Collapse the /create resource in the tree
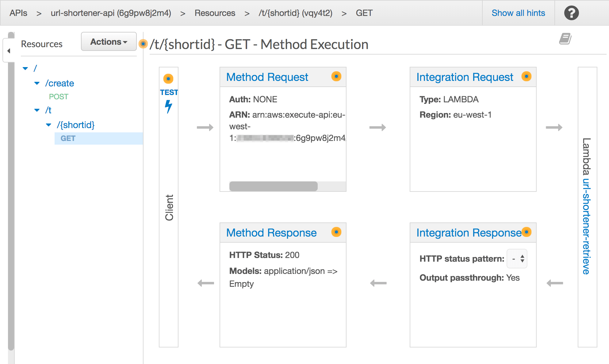609x364 pixels. click(37, 83)
